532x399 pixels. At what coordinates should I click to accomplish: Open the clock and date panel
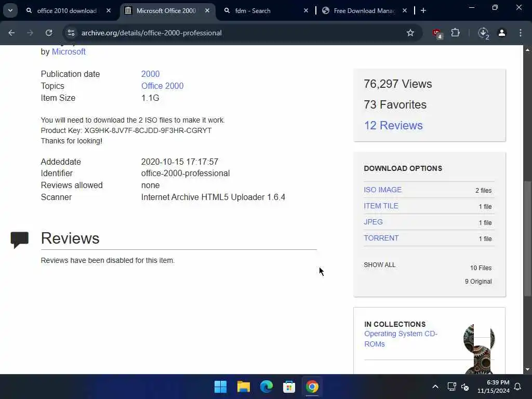point(494,387)
